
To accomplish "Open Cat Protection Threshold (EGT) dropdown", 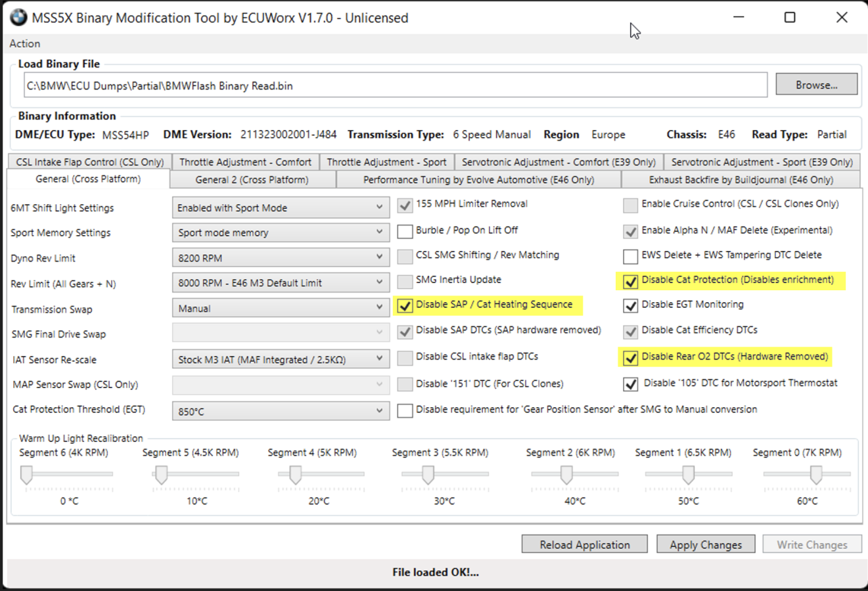I will point(280,411).
